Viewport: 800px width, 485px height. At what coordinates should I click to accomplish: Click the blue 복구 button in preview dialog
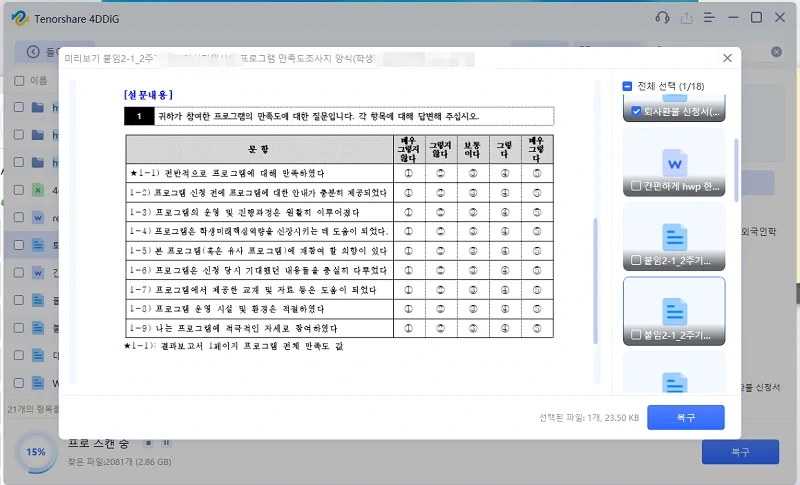click(686, 418)
